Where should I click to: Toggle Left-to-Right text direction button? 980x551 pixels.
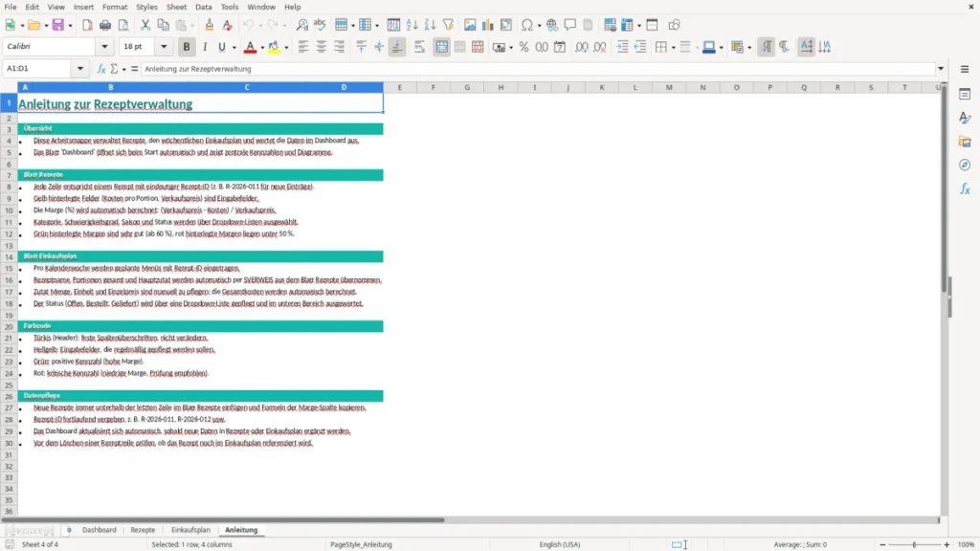[x=767, y=47]
